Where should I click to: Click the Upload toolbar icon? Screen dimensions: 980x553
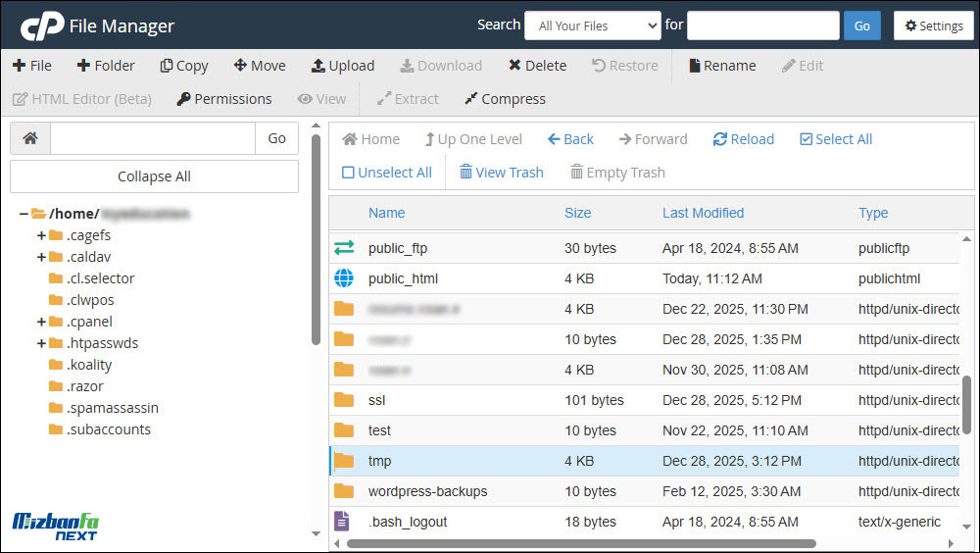tap(318, 66)
